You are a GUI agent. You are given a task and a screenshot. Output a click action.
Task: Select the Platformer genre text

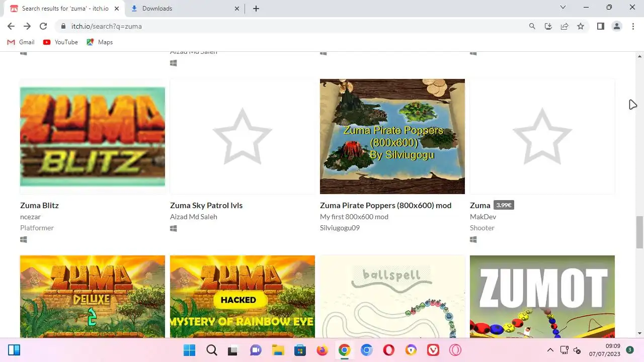click(x=37, y=228)
